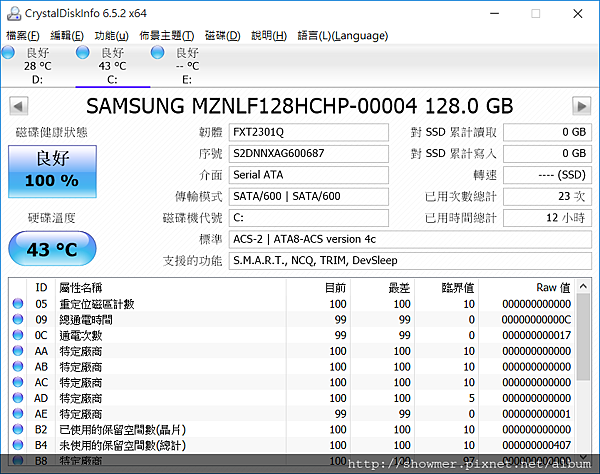
Task: Click status orb for drive D:
Action: click(8, 52)
